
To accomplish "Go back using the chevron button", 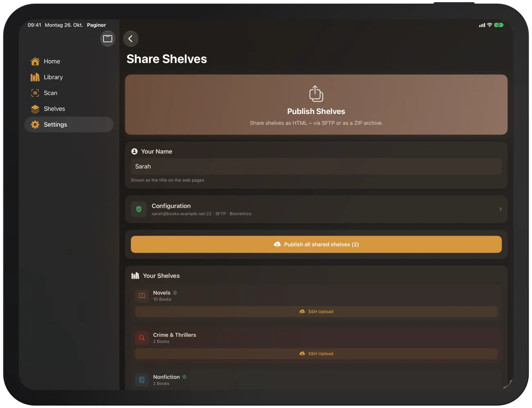I will (x=131, y=39).
